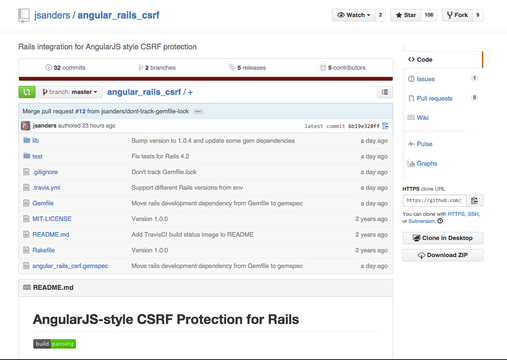Open the Pulse tab
The image size is (507, 360).
[424, 144]
